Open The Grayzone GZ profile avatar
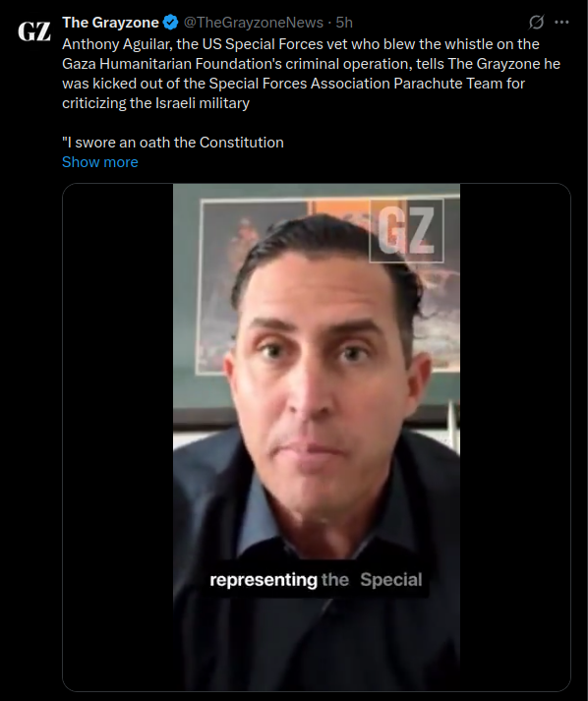The image size is (588, 701). pos(34,31)
